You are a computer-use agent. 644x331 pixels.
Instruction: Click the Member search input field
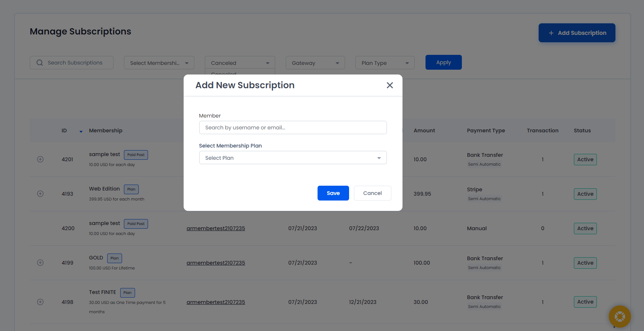point(293,128)
